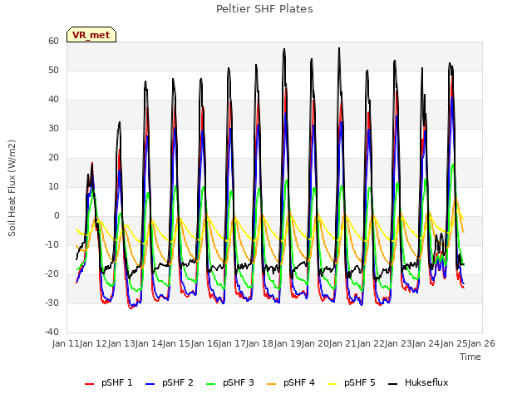Click the 30 y-axis tick label
Screen dimensions: 532x399
click(x=53, y=129)
